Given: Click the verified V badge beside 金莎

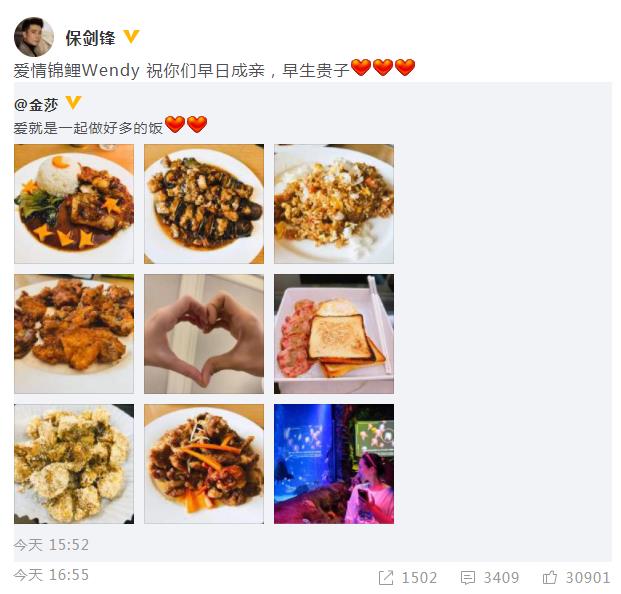Looking at the screenshot, I should [x=73, y=103].
